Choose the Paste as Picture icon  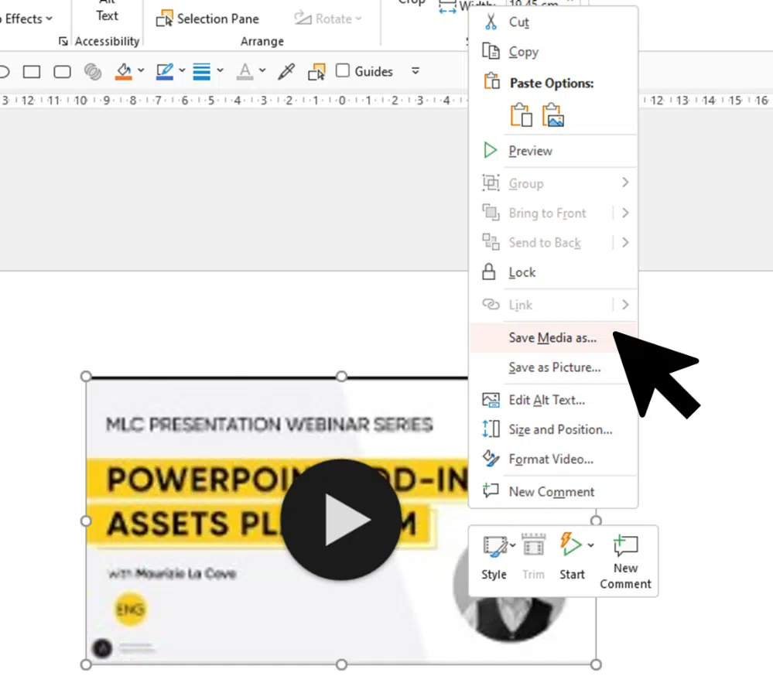click(x=552, y=115)
